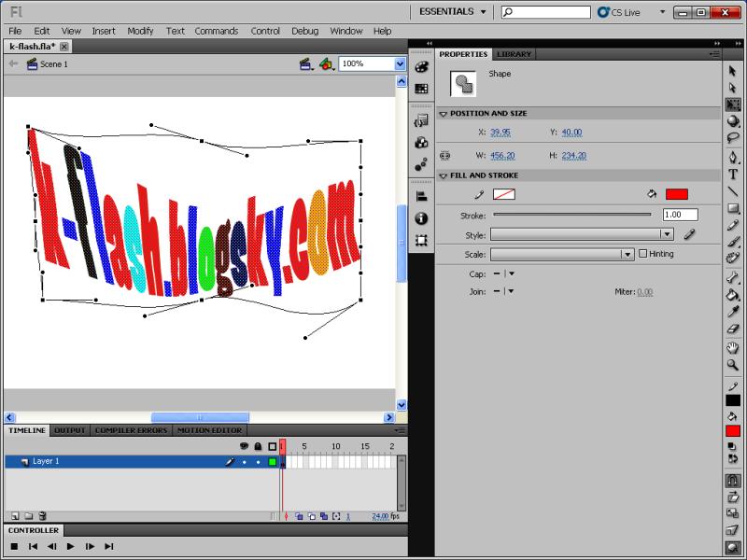Open the Info panel icon
The height and width of the screenshot is (560, 747).
422,218
